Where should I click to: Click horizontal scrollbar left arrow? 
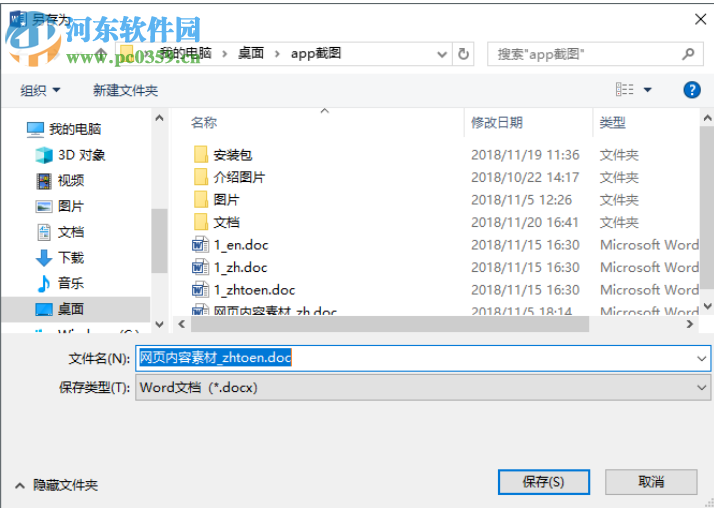click(182, 324)
